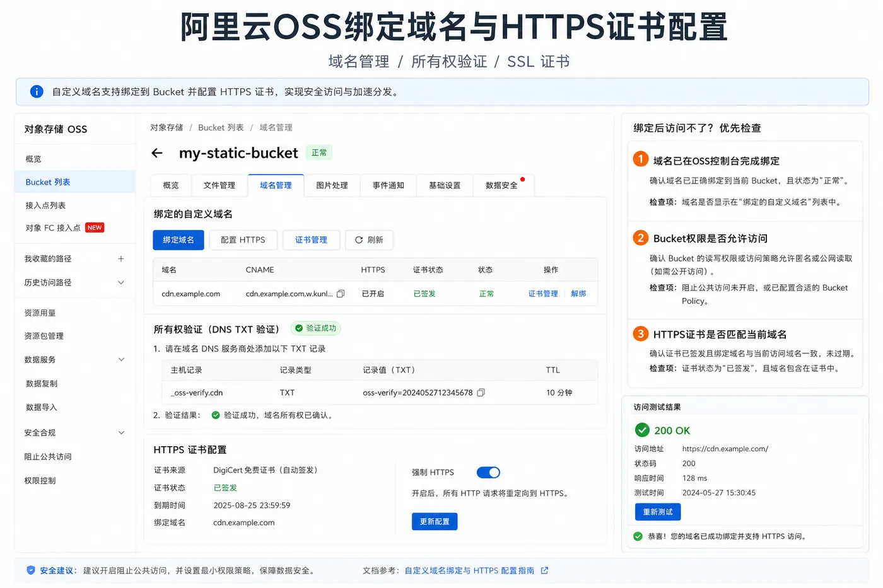The image size is (883, 588).
Task: Copy the oss-verify TXT record value
Action: (481, 393)
